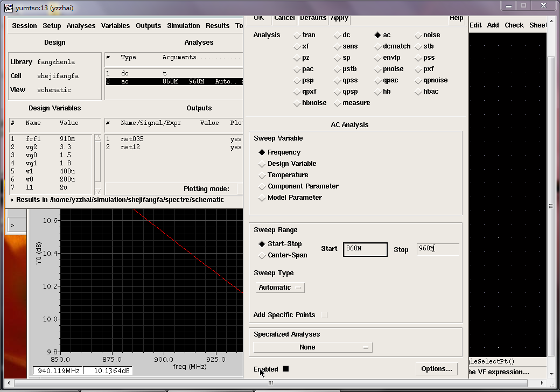The width and height of the screenshot is (560, 392).
Task: Select the noise analysis option
Action: tap(418, 35)
